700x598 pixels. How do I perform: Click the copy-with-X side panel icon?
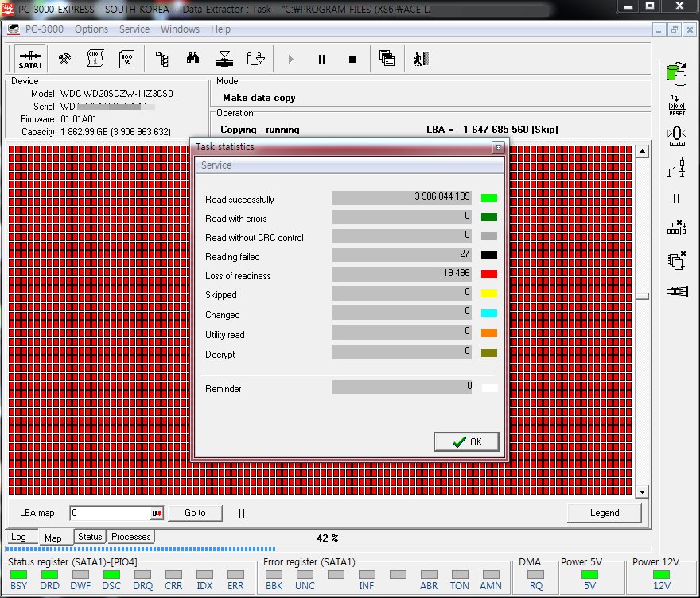click(677, 260)
